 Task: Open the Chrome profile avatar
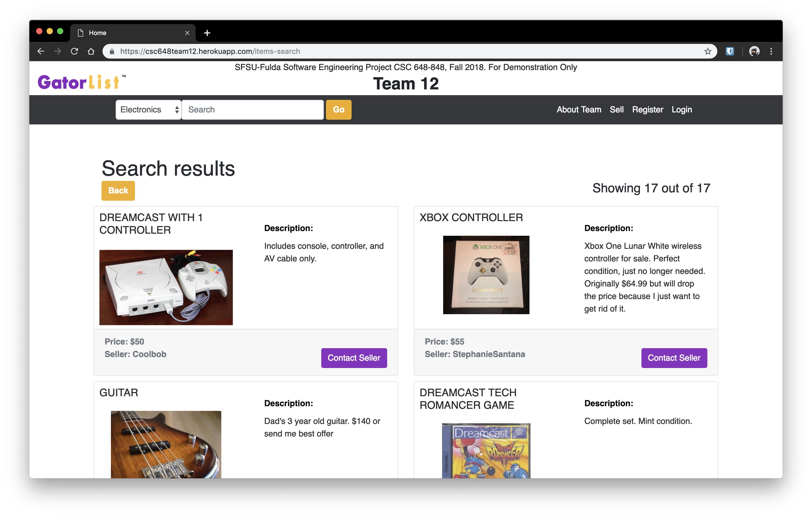tap(754, 51)
